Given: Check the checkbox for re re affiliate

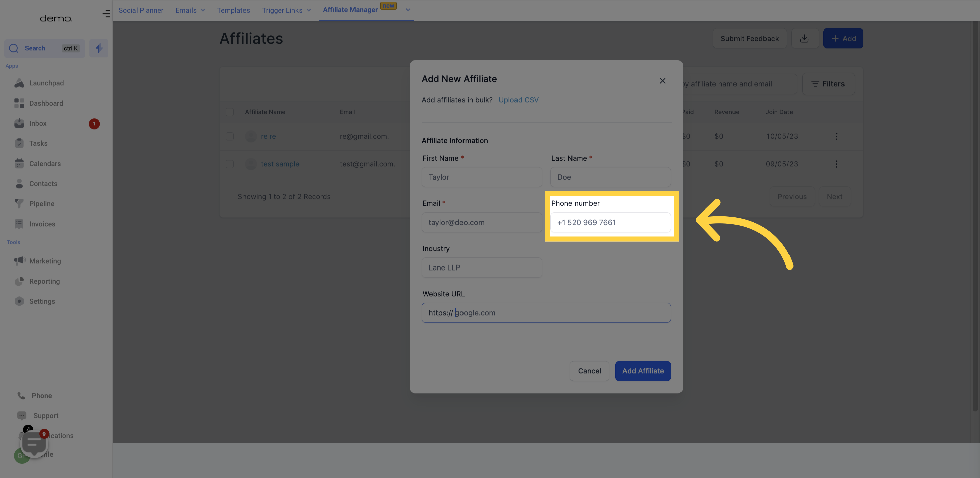Looking at the screenshot, I should click(229, 136).
